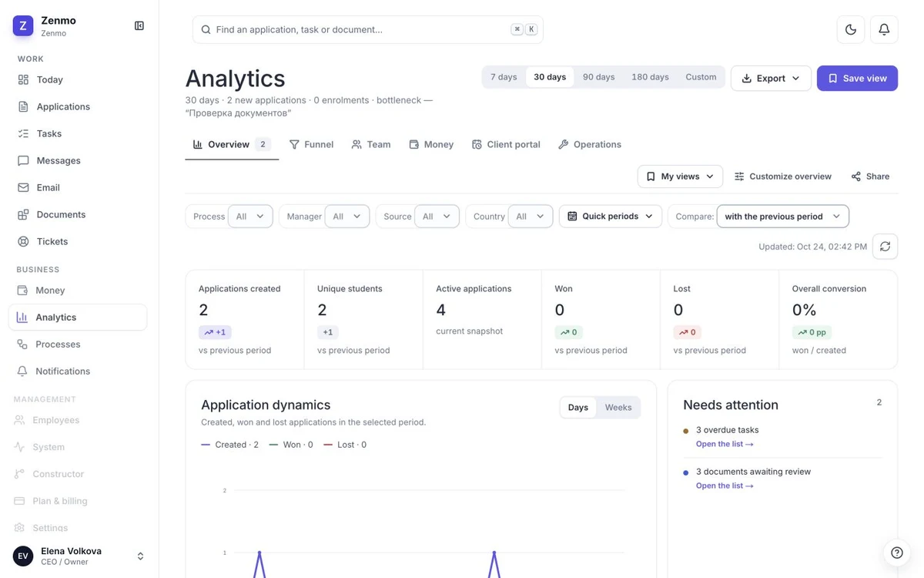Toggle dark mode moon icon
This screenshot has width=924, height=578.
pos(851,29)
